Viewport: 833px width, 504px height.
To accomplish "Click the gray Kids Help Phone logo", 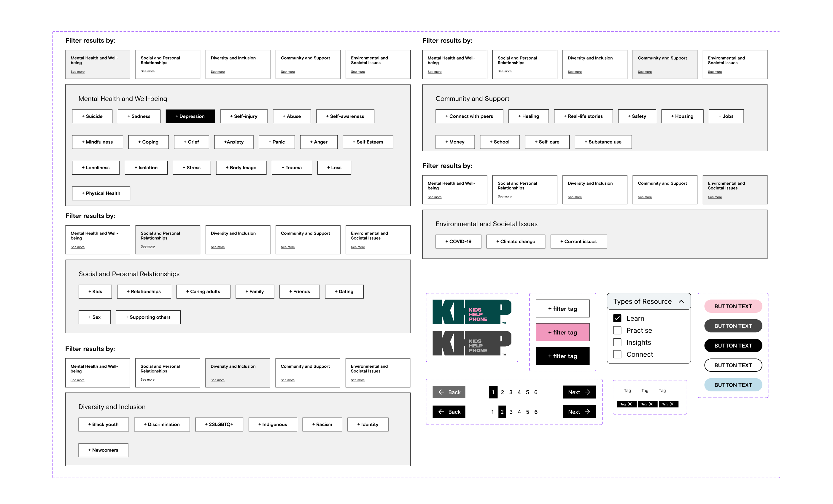I will 472,343.
